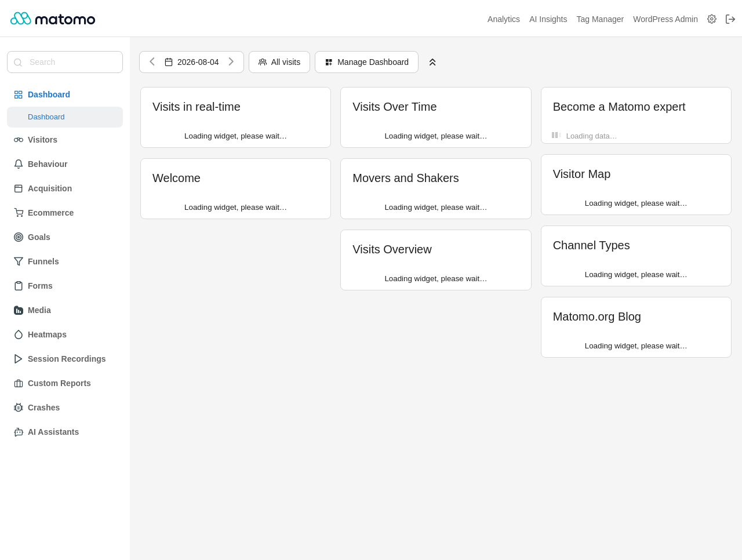Open Tag Manager in top navigation

tap(600, 19)
